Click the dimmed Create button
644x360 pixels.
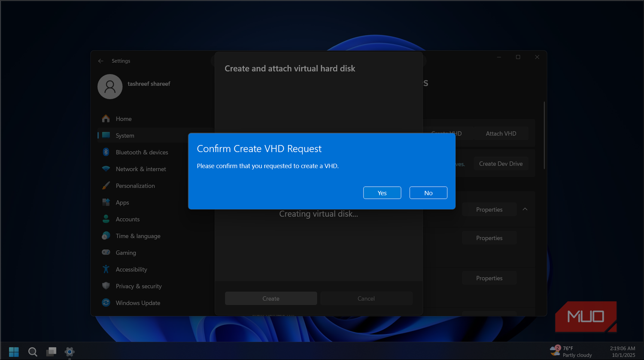click(x=271, y=298)
